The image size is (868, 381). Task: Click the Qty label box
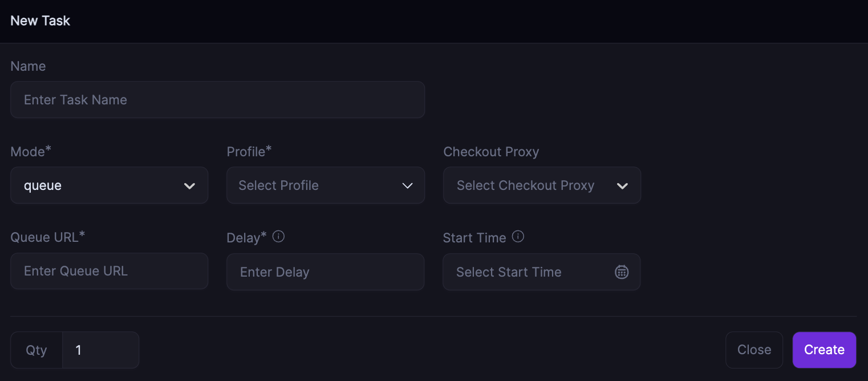[36, 350]
